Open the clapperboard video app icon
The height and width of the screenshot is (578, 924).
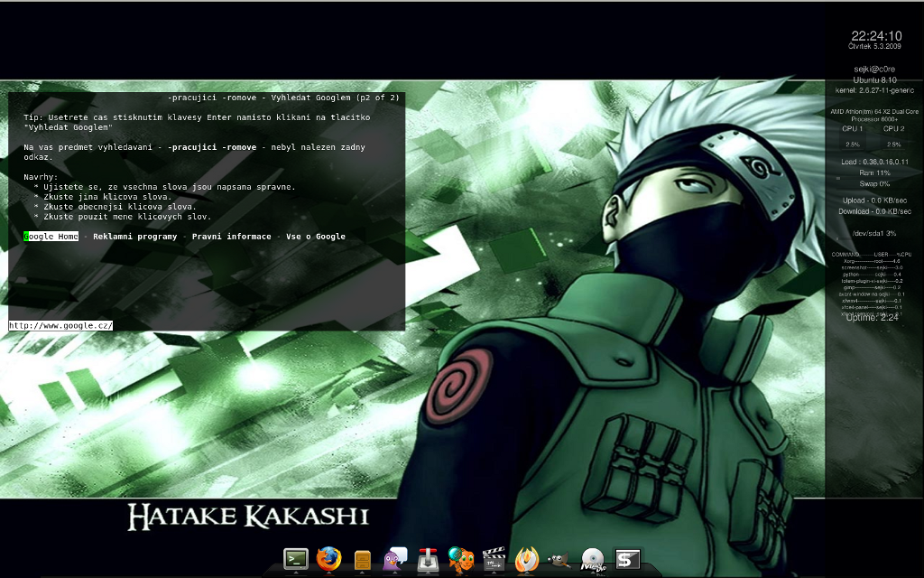(493, 560)
